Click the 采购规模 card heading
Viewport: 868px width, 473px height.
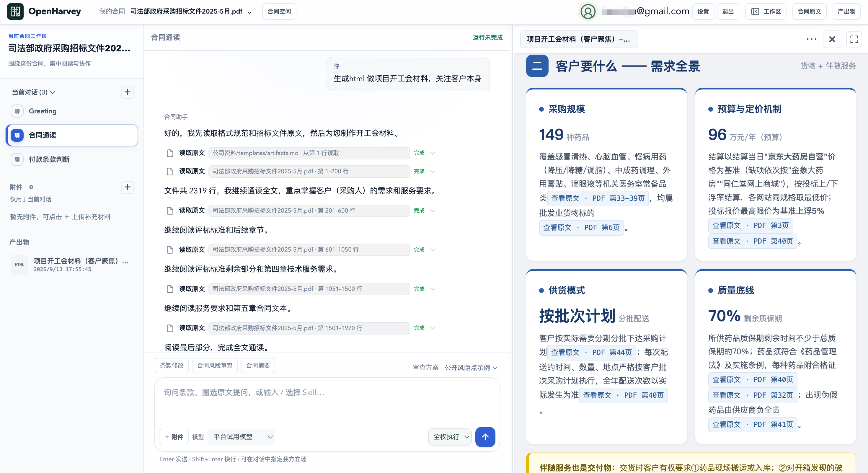point(567,109)
